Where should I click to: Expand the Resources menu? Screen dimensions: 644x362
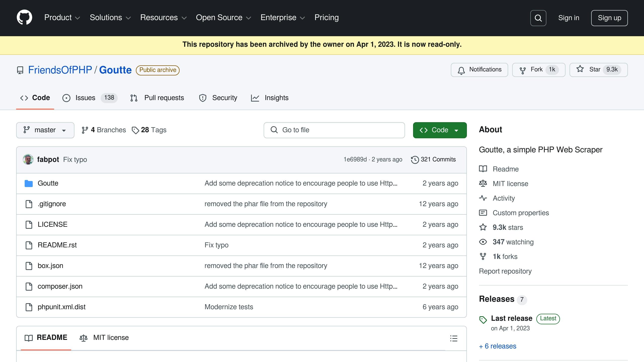coord(163,18)
